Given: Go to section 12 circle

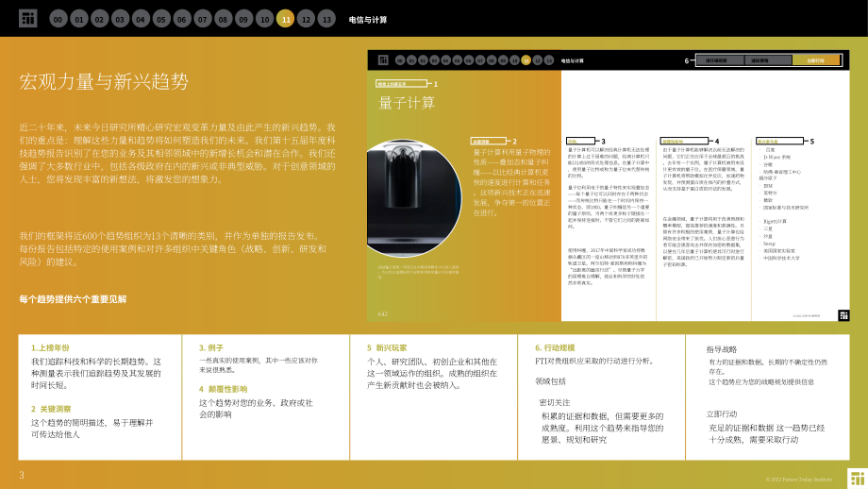Looking at the screenshot, I should [x=306, y=20].
